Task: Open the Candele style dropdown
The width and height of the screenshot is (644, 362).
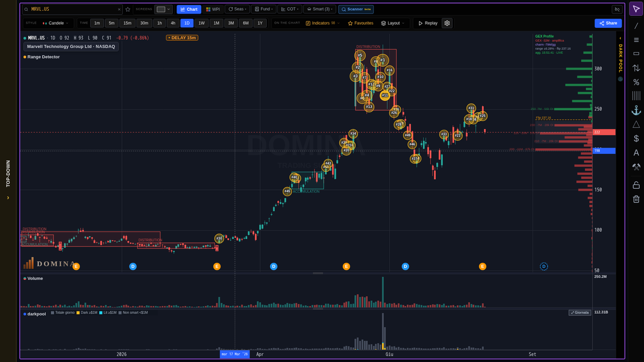Action: 55,23
